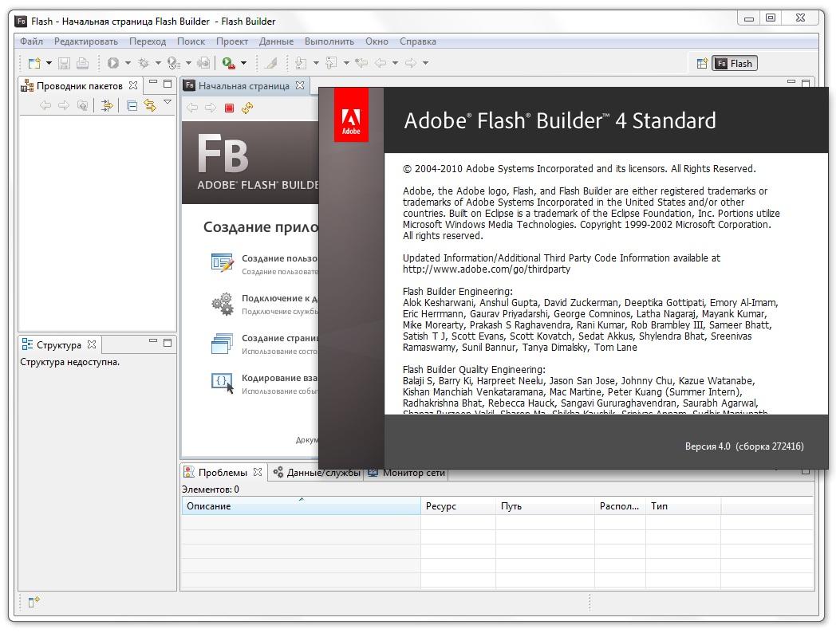The height and width of the screenshot is (633, 840).
Task: Click the Print toolbar icon
Action: [82, 63]
